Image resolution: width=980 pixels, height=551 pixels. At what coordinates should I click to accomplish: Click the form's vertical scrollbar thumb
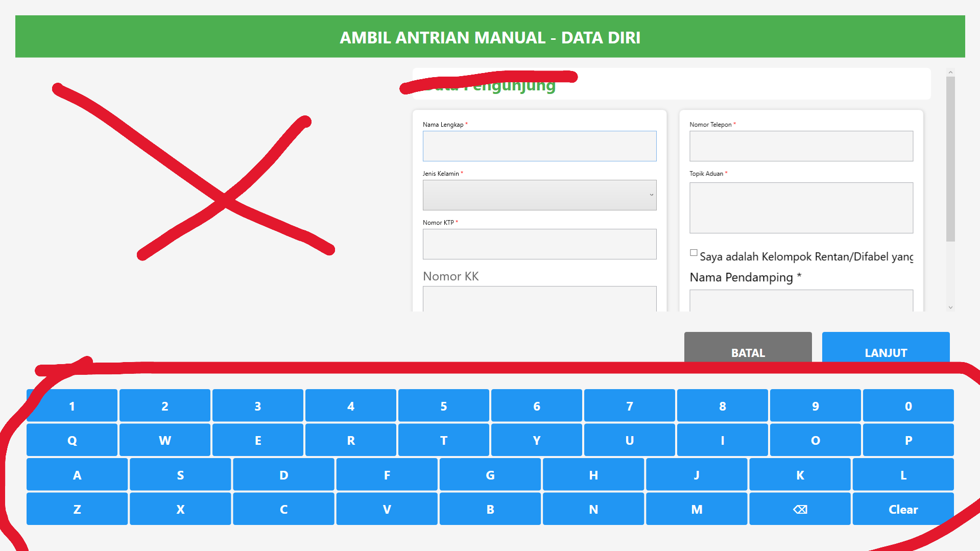[x=950, y=159]
